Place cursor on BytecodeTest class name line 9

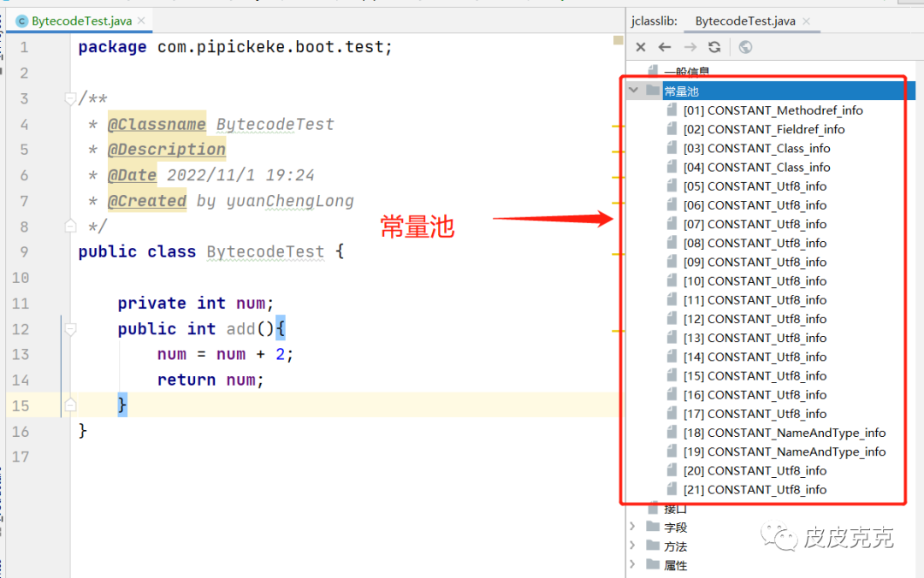pyautogui.click(x=265, y=251)
